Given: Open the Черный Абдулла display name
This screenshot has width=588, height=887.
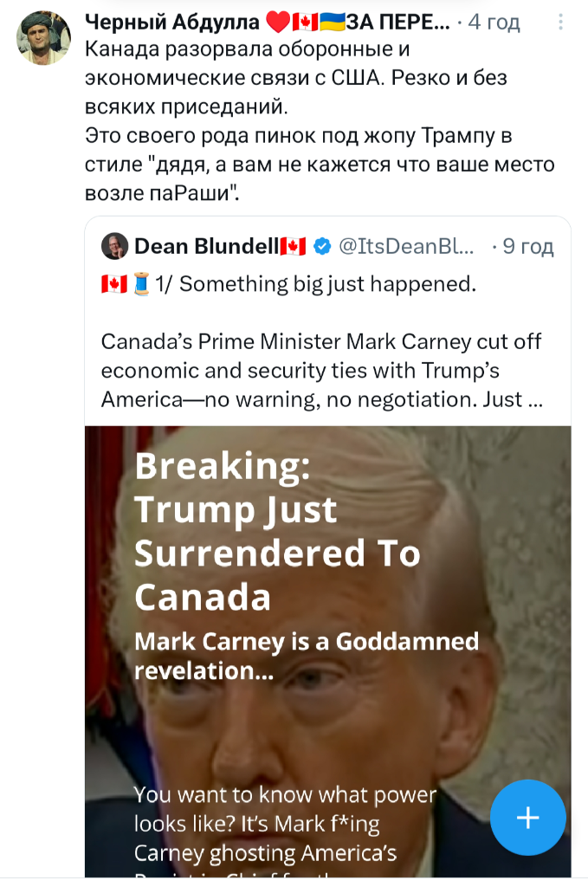Looking at the screenshot, I should point(171,22).
